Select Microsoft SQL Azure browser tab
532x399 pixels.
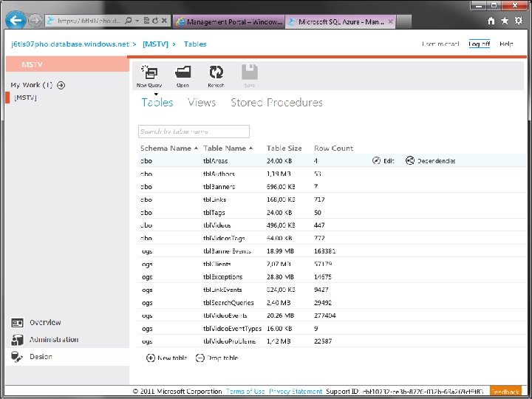click(x=340, y=21)
